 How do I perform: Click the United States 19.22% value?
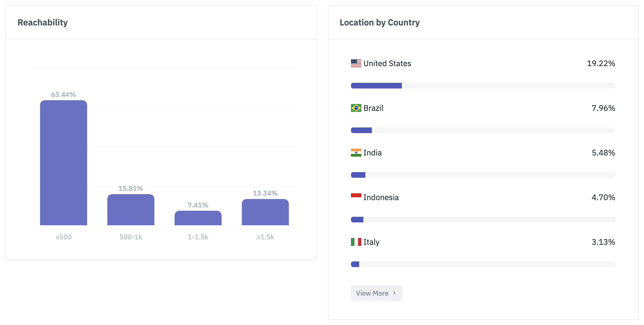(x=601, y=63)
